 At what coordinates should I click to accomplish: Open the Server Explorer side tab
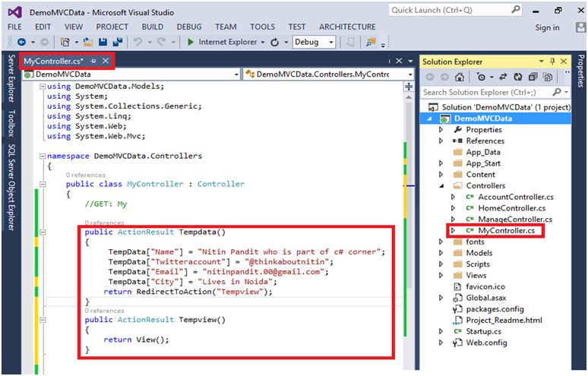(11, 78)
